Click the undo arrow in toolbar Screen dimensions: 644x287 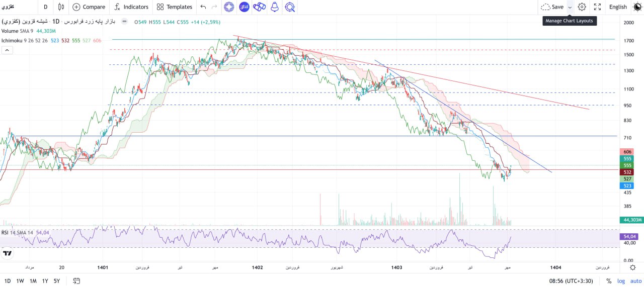(203, 7)
